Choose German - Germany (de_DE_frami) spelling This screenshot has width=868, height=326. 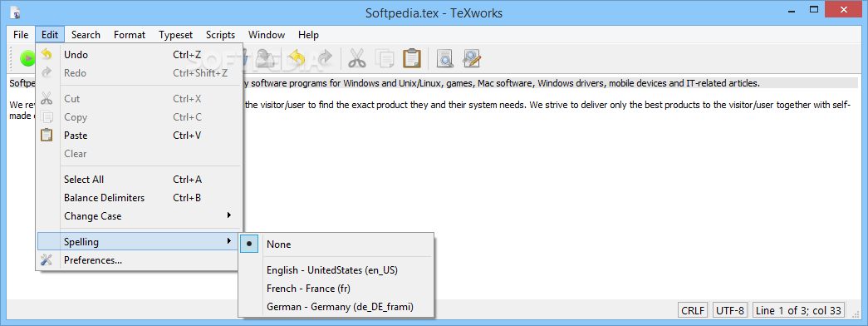336,306
